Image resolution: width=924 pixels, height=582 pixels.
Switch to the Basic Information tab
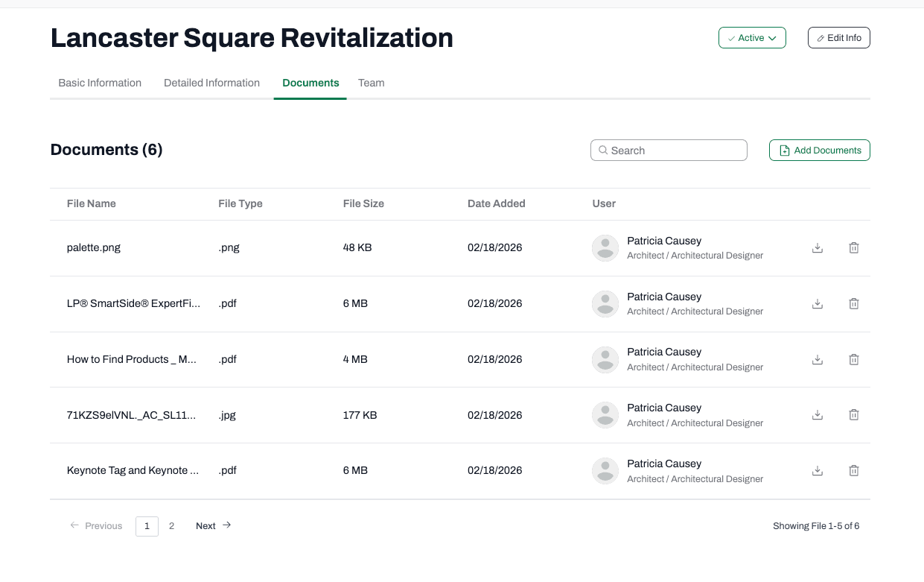click(100, 83)
